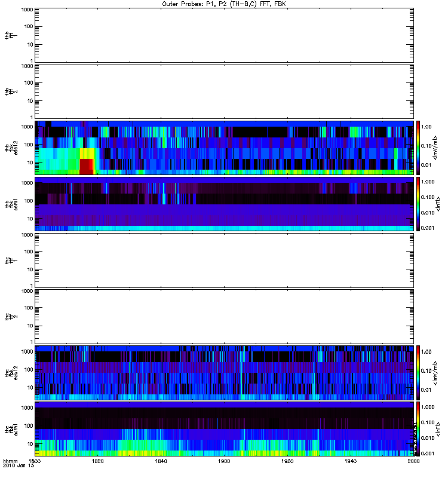
Task: Click the 2010 Jan 15 date label
Action: [19, 466]
